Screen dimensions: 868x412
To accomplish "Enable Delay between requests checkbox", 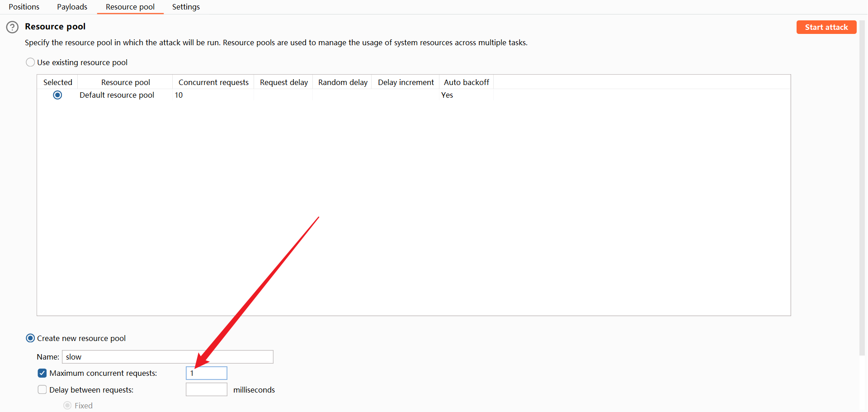I will pos(42,390).
